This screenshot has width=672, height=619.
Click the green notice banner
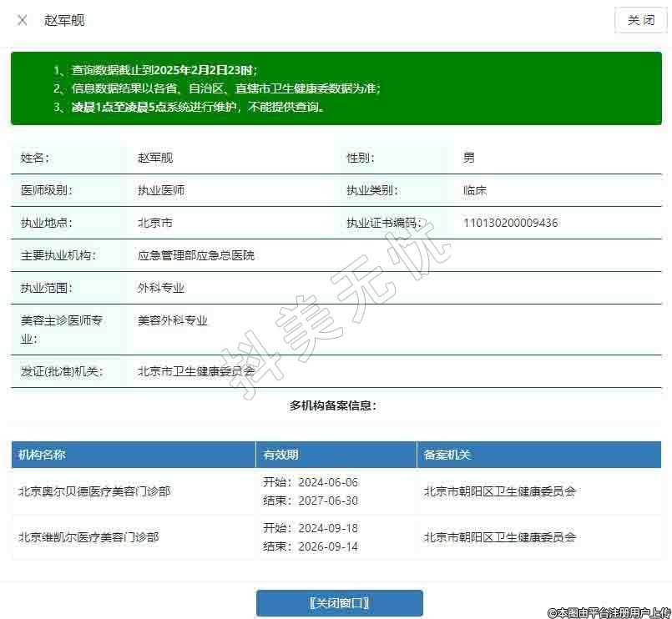336,88
